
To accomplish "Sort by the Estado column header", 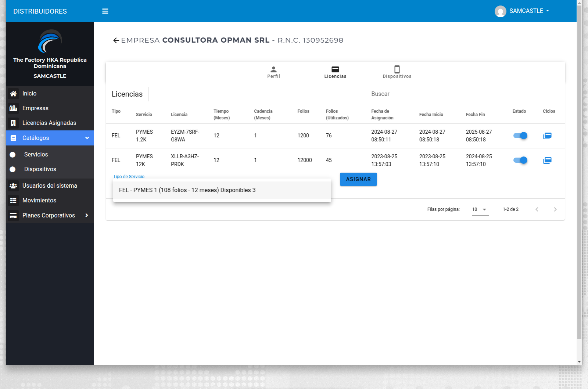I will (519, 111).
